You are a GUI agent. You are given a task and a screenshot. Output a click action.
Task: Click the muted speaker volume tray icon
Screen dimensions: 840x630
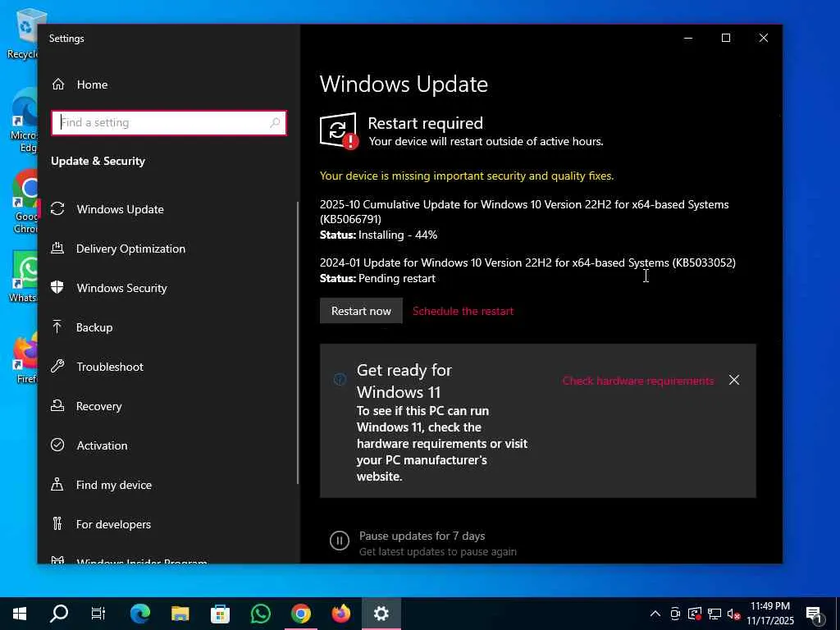point(733,614)
